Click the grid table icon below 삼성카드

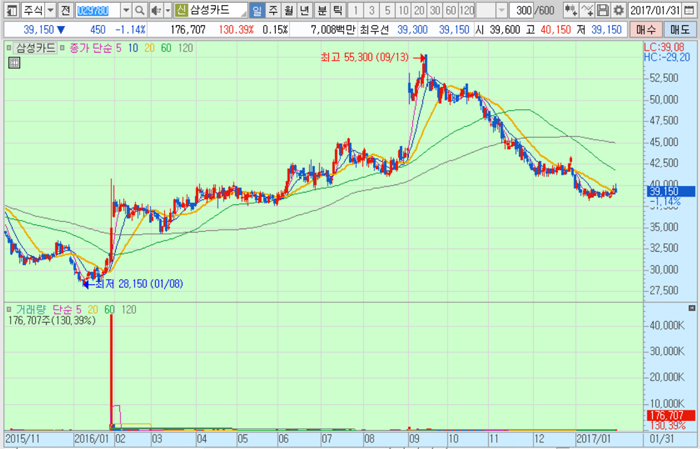pyautogui.click(x=14, y=62)
